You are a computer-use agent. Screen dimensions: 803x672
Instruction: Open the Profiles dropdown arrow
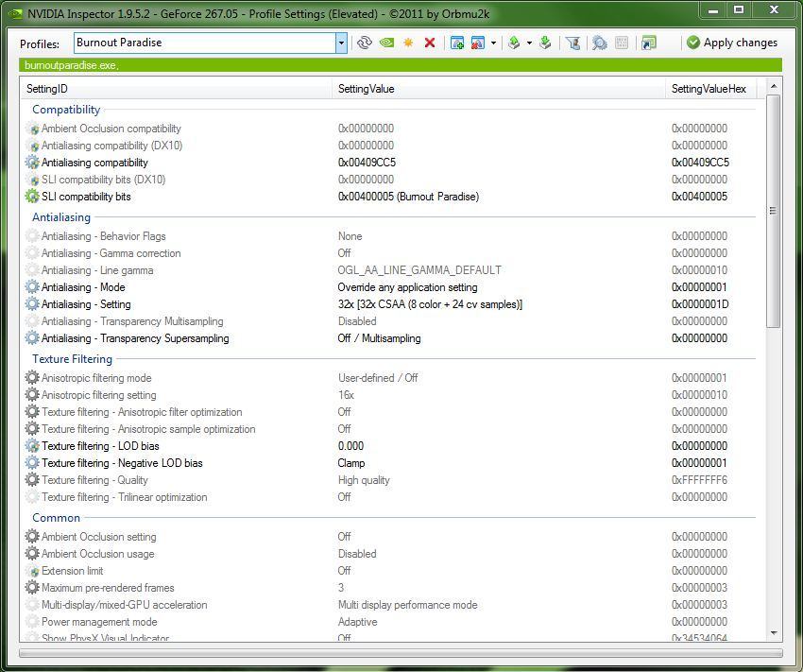[341, 43]
